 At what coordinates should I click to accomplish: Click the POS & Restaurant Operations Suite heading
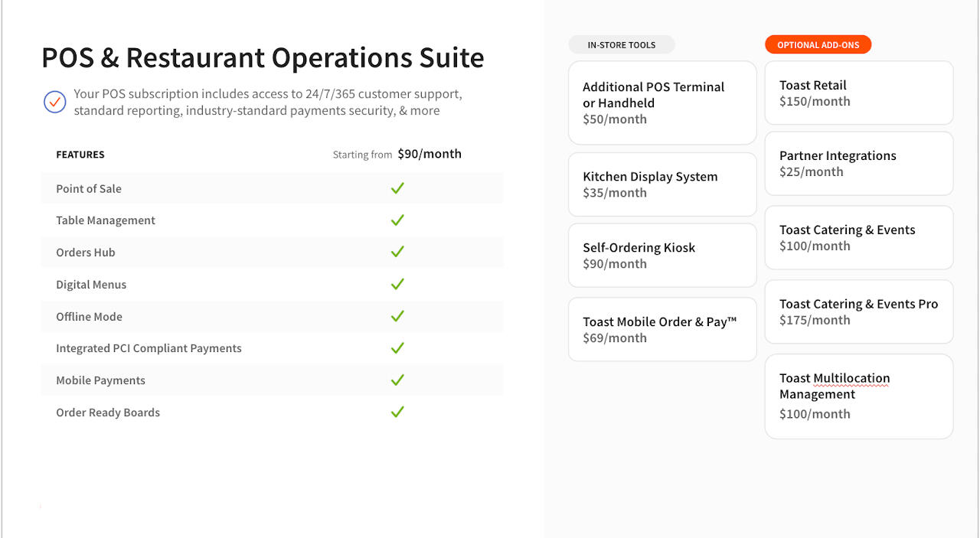263,58
